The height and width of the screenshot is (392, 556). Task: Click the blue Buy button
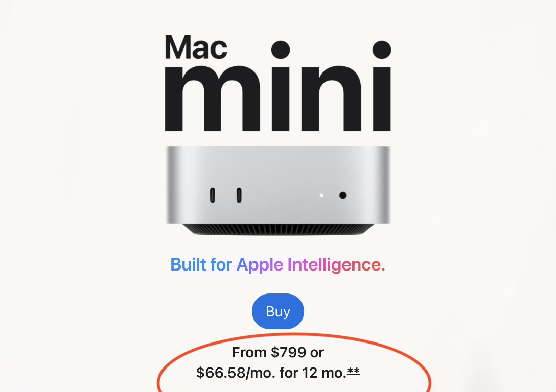point(277,311)
